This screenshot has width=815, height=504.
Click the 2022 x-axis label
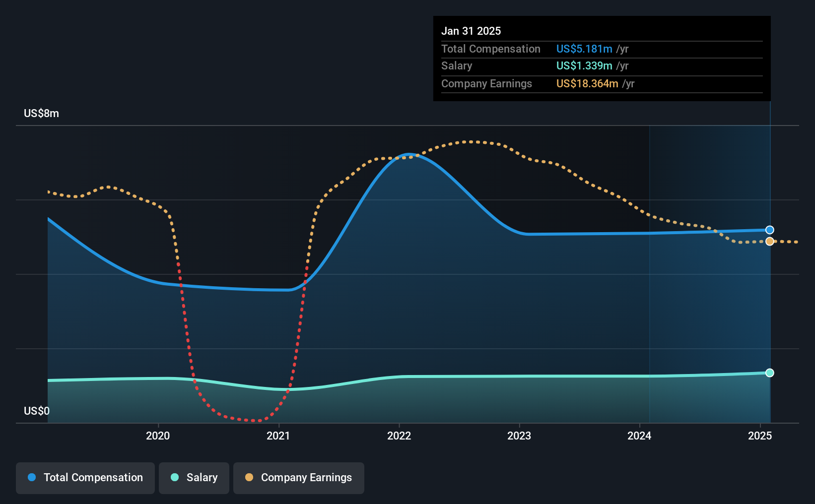[399, 436]
